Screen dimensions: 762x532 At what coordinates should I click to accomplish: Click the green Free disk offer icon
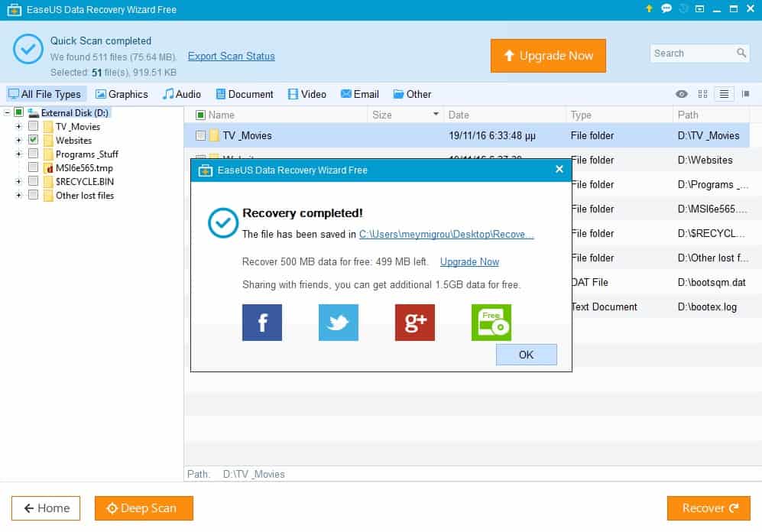491,323
